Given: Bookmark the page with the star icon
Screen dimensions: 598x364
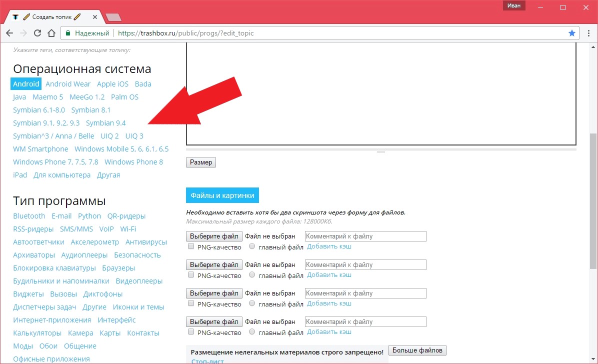Looking at the screenshot, I should point(571,33).
